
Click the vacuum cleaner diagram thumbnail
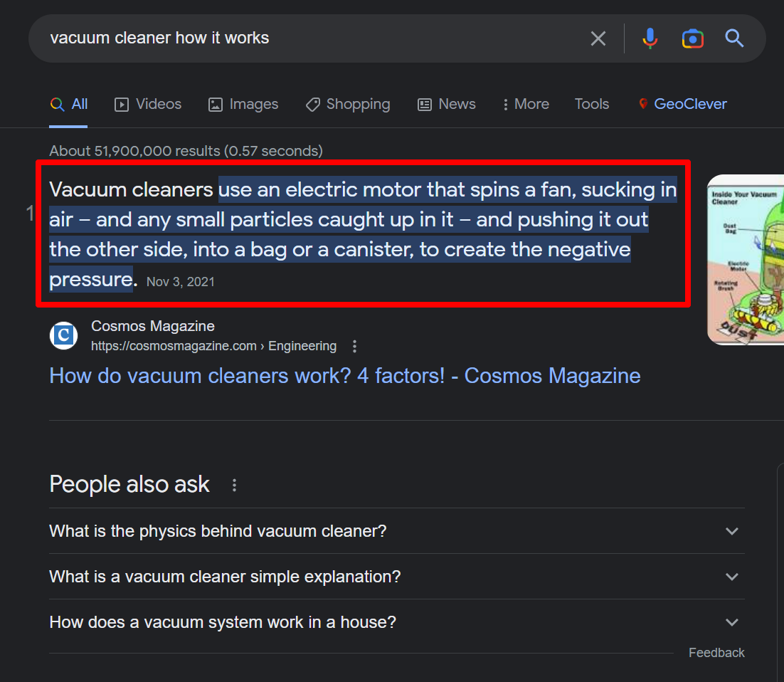coord(744,260)
